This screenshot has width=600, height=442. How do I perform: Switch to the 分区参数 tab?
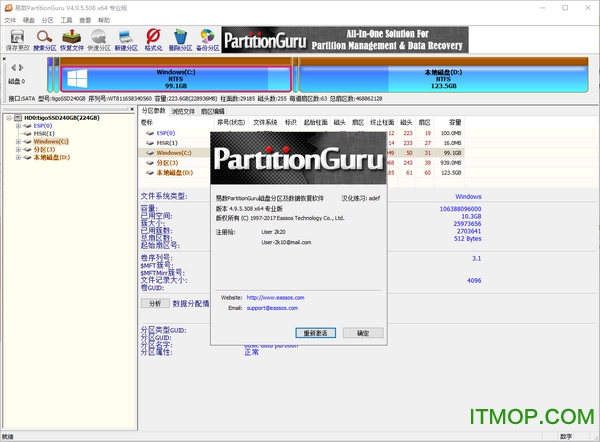(153, 111)
